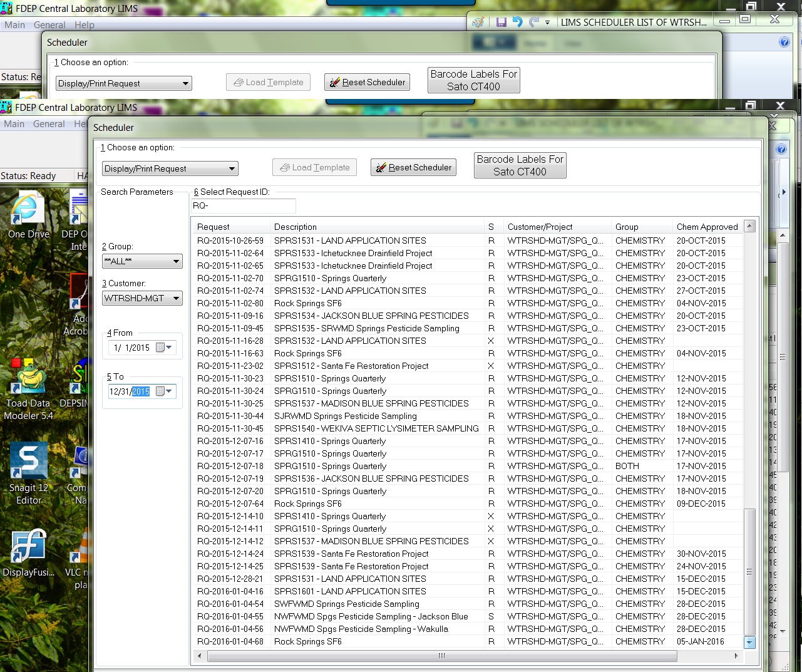Select request row RQ-2015-12-07-18 Springs Quarterly
802x672 pixels.
pyautogui.click(x=468, y=466)
